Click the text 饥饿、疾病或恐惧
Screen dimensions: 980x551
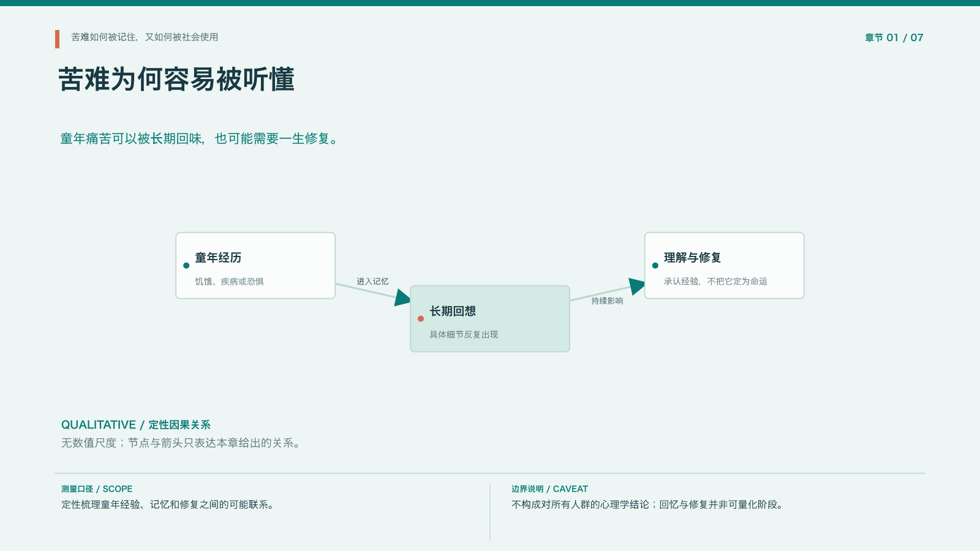pos(229,282)
